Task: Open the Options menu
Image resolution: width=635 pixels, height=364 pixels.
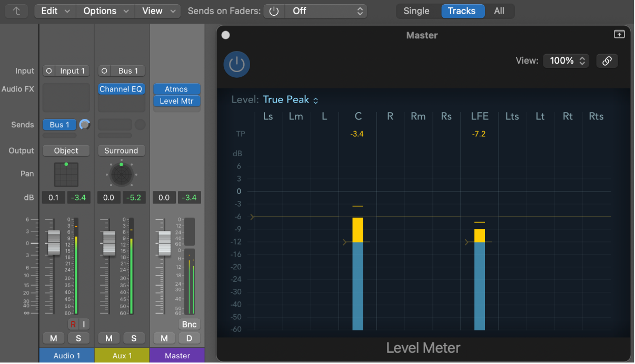Action: [106, 11]
